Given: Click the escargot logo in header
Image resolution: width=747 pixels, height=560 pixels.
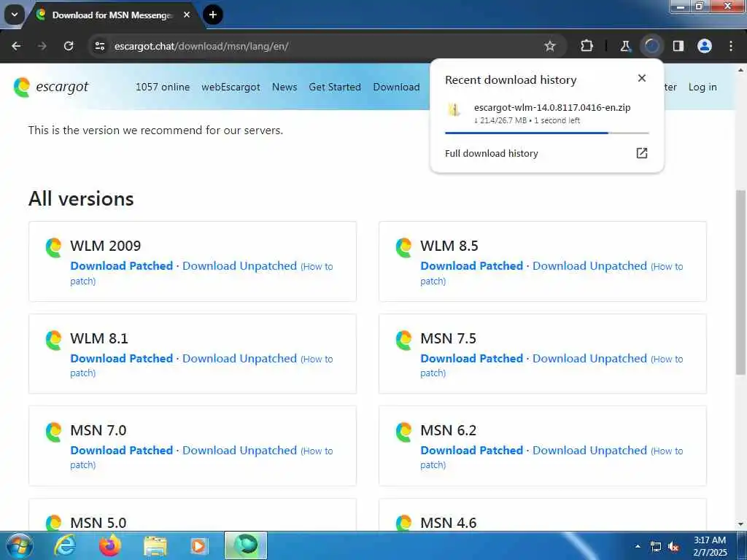Looking at the screenshot, I should [x=51, y=87].
